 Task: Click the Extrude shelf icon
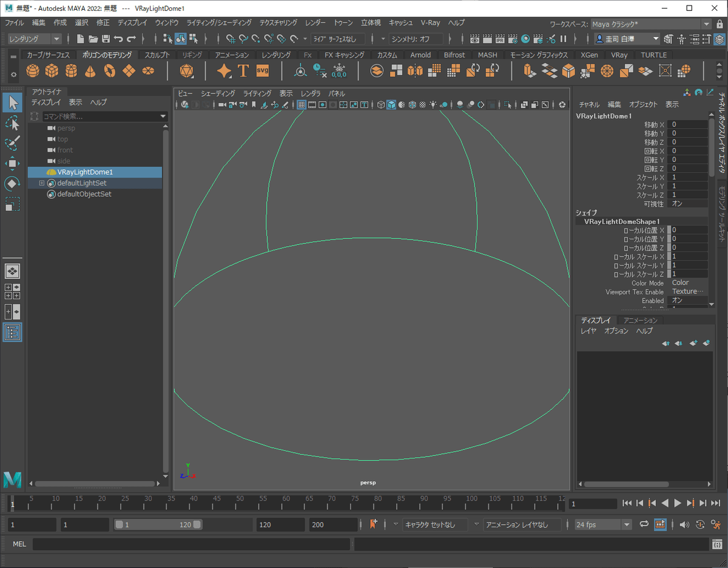pos(530,71)
